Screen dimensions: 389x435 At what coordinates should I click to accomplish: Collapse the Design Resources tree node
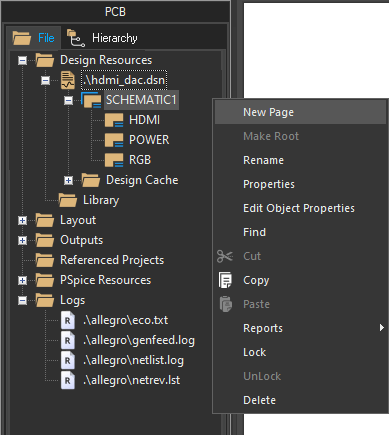click(22, 61)
